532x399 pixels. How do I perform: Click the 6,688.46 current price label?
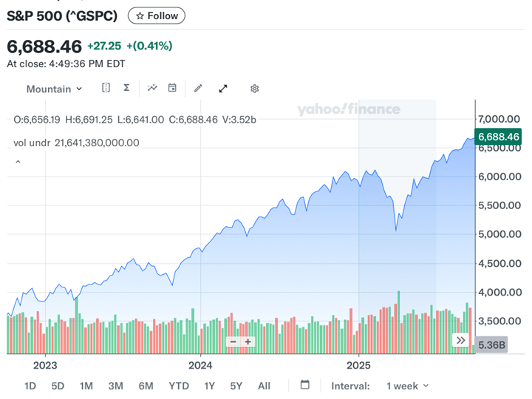pos(499,137)
